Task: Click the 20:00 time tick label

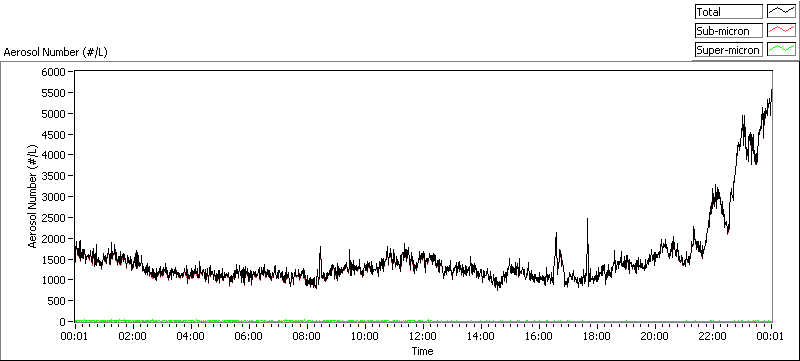Action: [x=655, y=337]
